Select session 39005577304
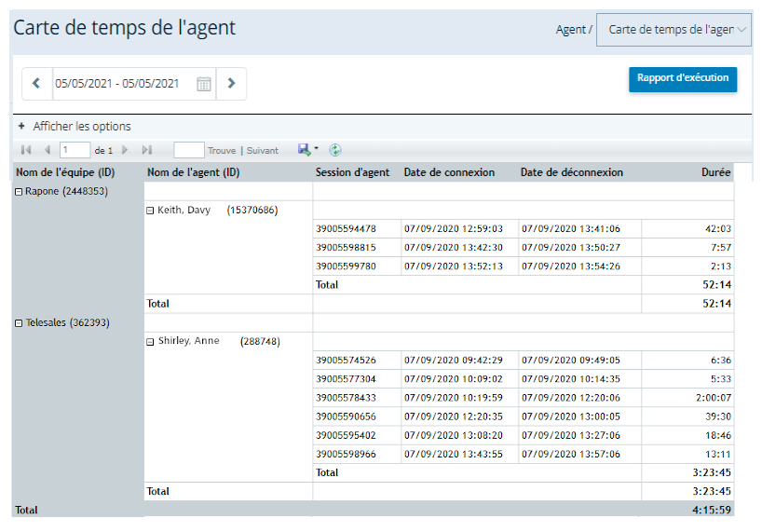 tap(346, 379)
